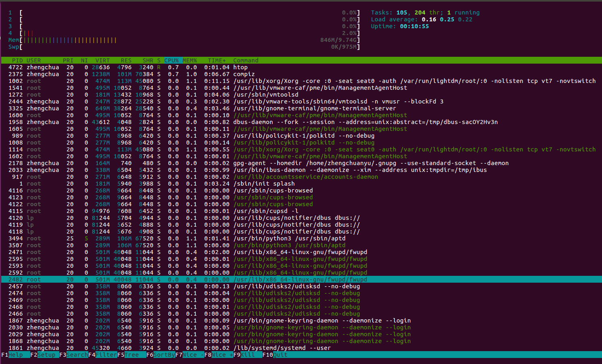
Task: Select vmtoolsd process PID 1272
Action: [x=301, y=95]
